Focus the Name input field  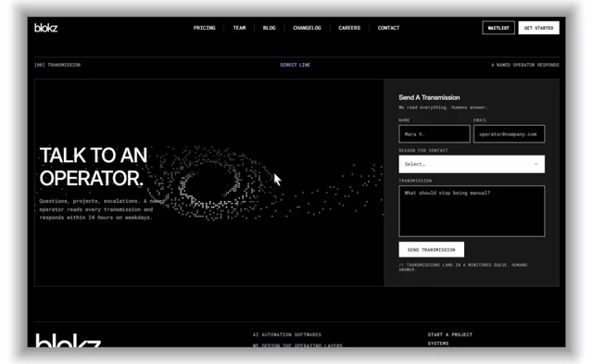(435, 133)
